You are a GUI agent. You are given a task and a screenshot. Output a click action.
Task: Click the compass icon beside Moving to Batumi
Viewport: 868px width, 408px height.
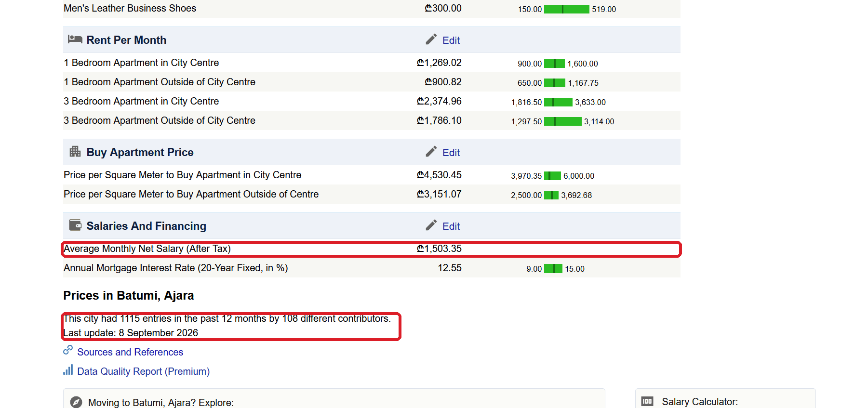(76, 402)
